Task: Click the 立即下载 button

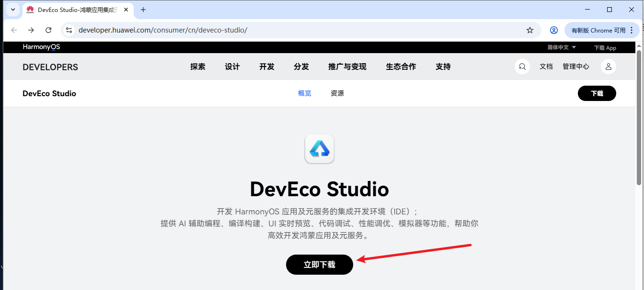Action: pyautogui.click(x=320, y=265)
